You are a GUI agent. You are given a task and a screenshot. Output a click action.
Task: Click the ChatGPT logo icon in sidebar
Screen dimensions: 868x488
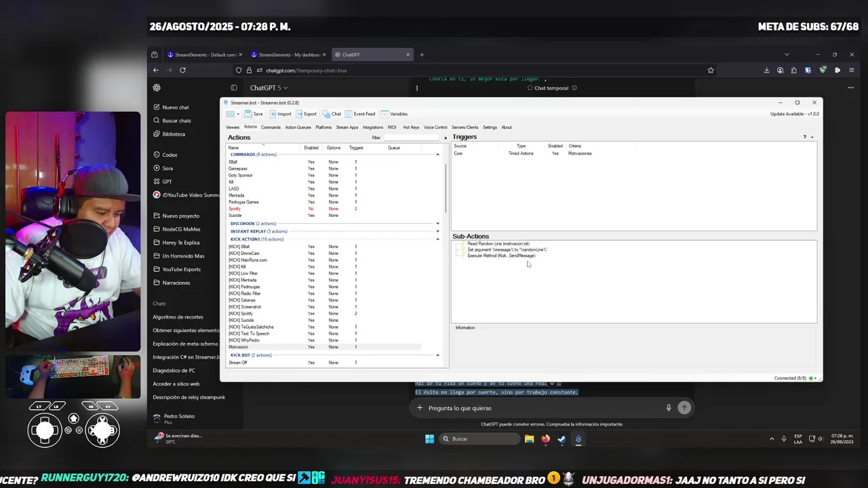pos(157,87)
